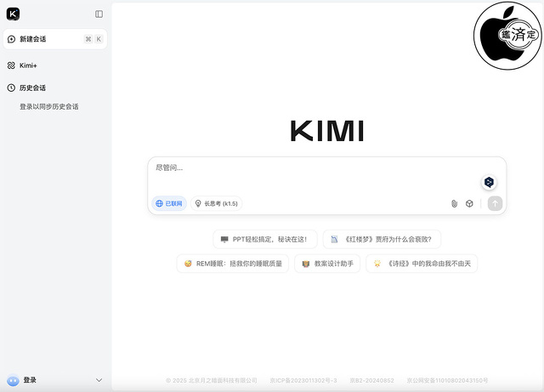Expand the chevron next to 登录
The width and height of the screenshot is (544, 392).
pos(99,380)
